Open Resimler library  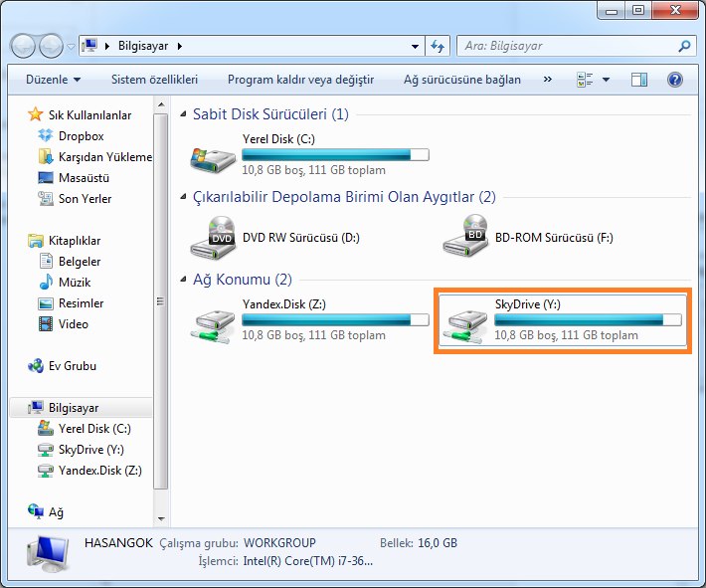click(x=72, y=303)
